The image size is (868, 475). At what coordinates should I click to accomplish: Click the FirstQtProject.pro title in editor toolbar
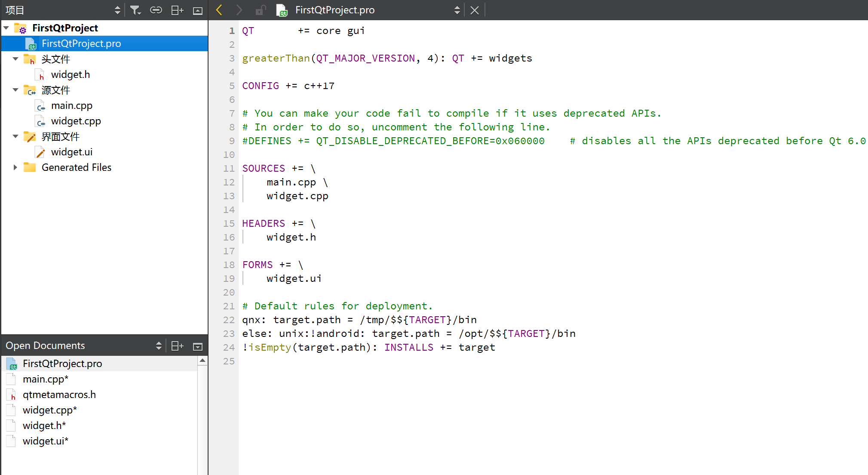(335, 10)
